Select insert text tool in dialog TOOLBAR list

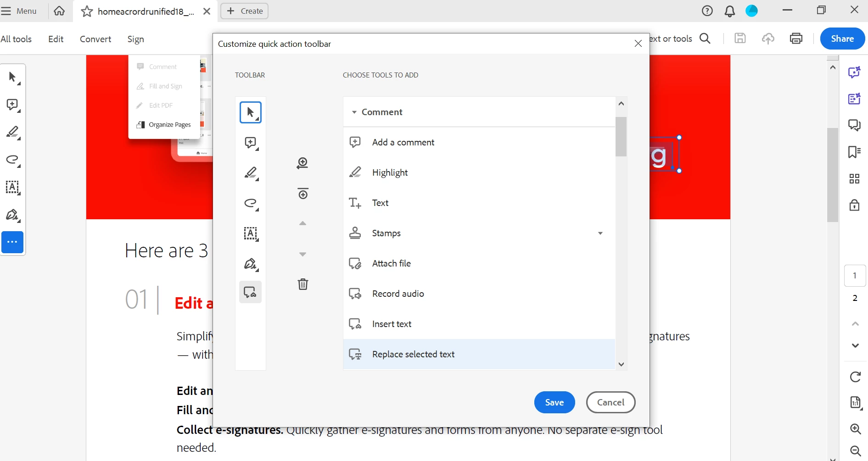(251, 292)
